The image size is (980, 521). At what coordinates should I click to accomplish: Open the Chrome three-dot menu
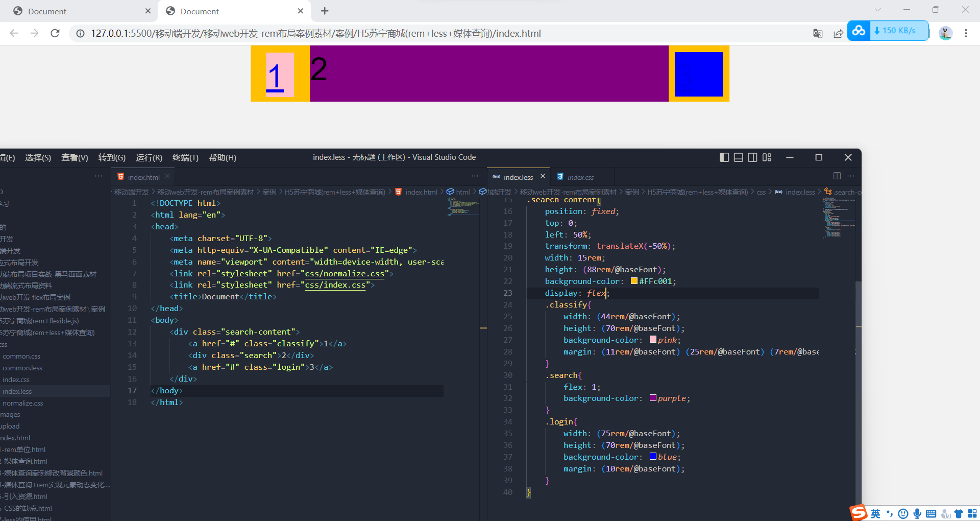click(966, 33)
